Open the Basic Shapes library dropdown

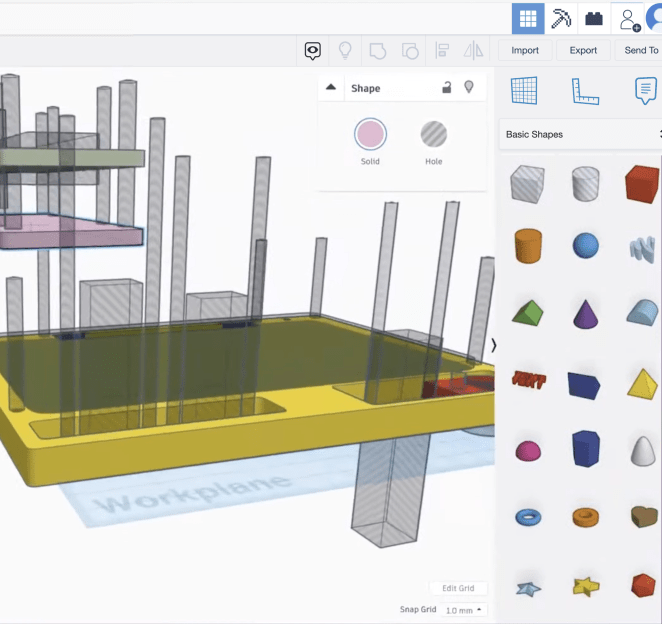coord(580,134)
